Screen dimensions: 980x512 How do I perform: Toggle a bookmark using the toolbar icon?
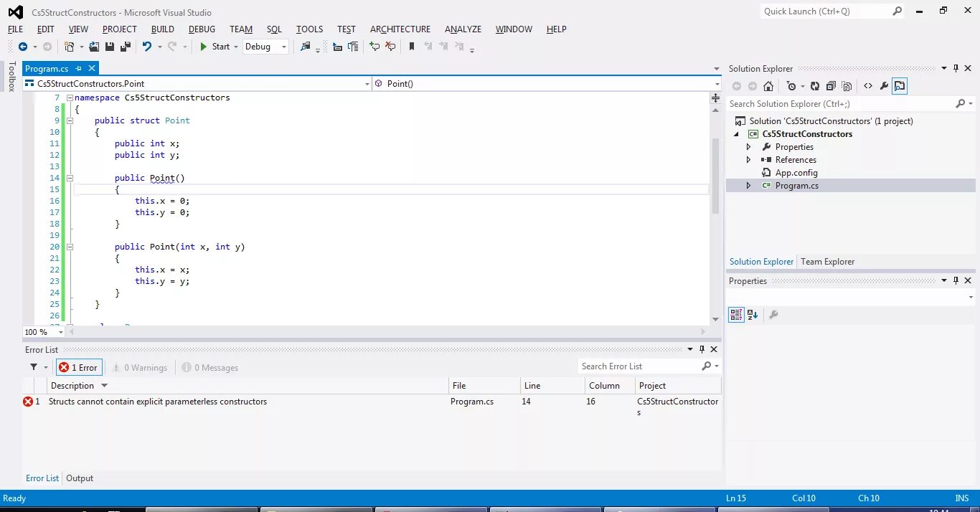[412, 47]
